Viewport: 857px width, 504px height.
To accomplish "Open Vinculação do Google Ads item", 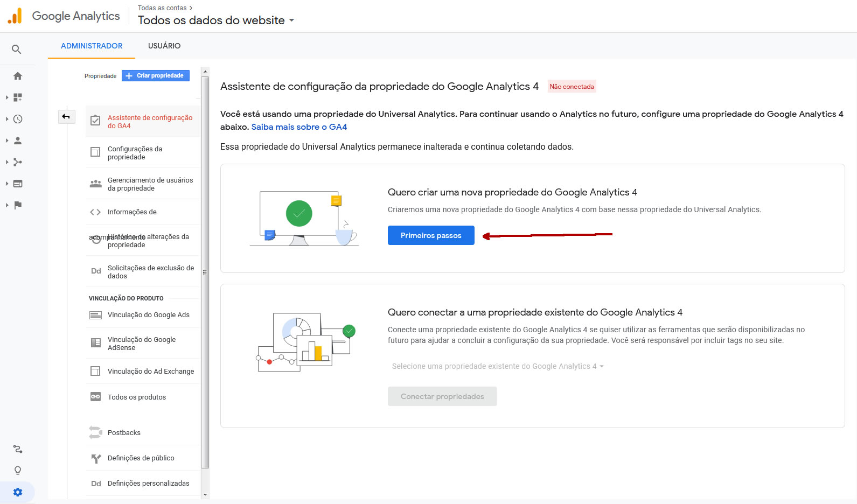I will coord(143,315).
